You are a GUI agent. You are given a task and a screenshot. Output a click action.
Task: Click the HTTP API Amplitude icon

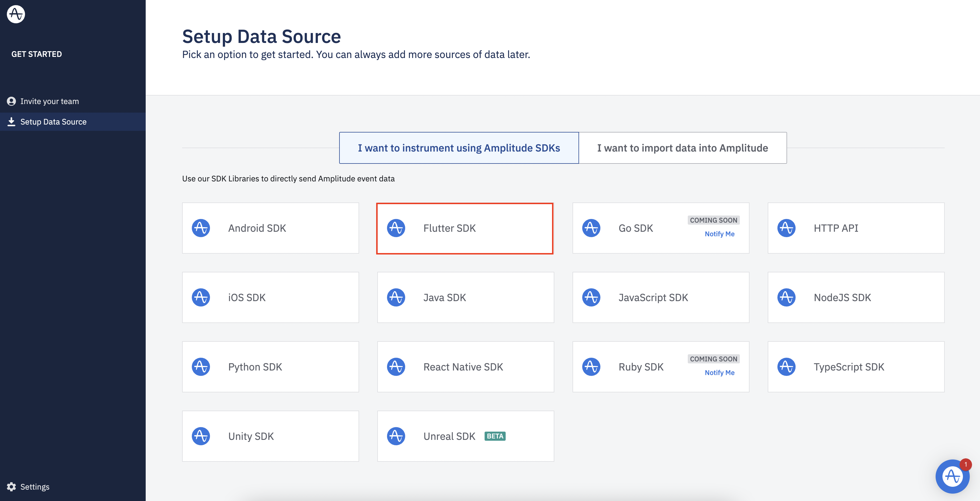click(x=786, y=228)
